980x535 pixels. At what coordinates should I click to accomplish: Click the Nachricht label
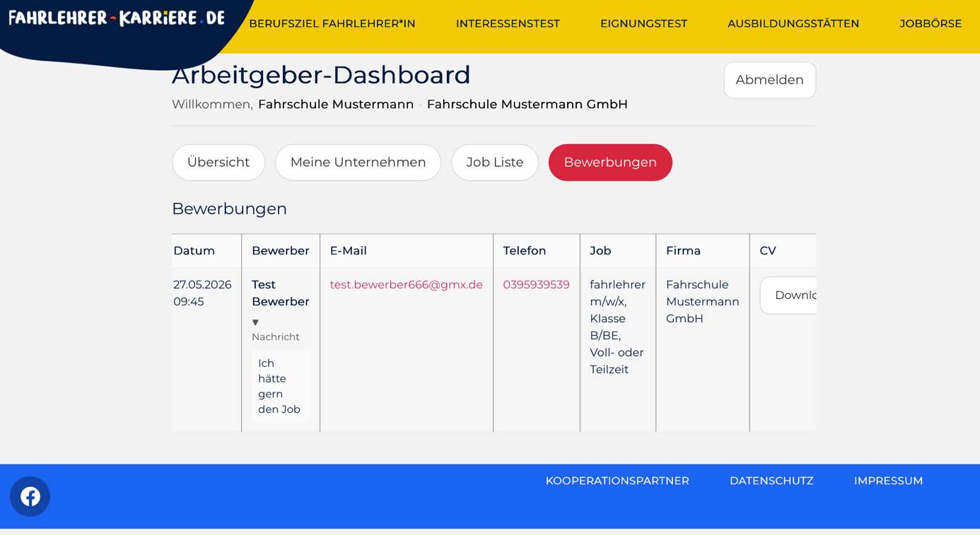pyautogui.click(x=276, y=337)
